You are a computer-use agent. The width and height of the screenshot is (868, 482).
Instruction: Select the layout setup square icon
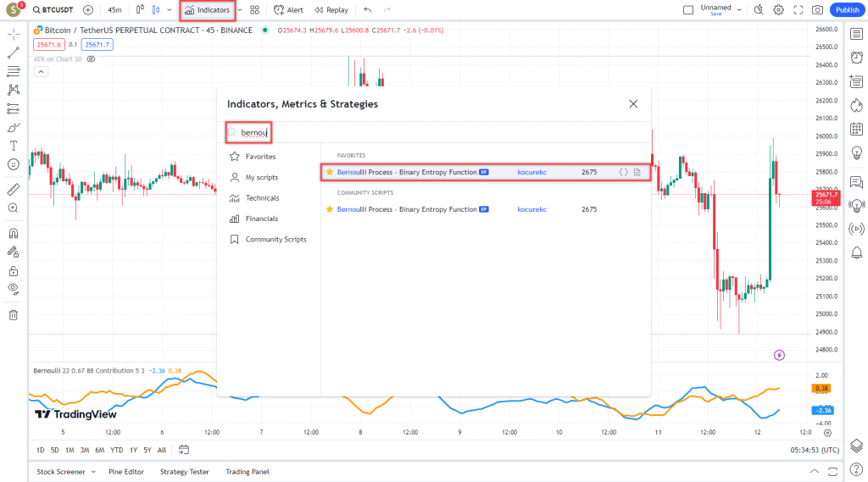click(x=688, y=10)
